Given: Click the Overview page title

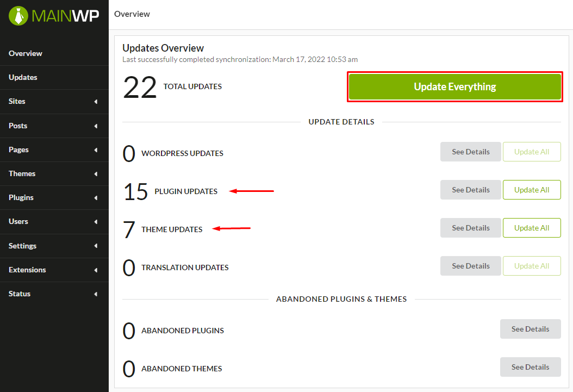Looking at the screenshot, I should click(132, 14).
